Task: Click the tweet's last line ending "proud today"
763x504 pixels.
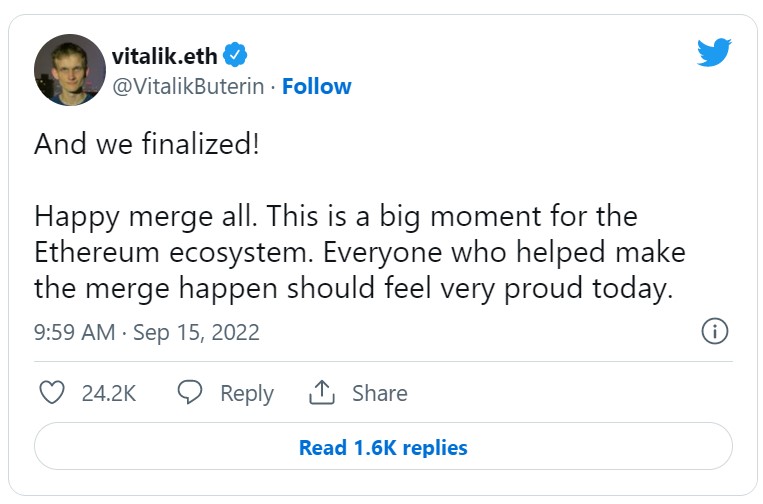Action: (350, 288)
